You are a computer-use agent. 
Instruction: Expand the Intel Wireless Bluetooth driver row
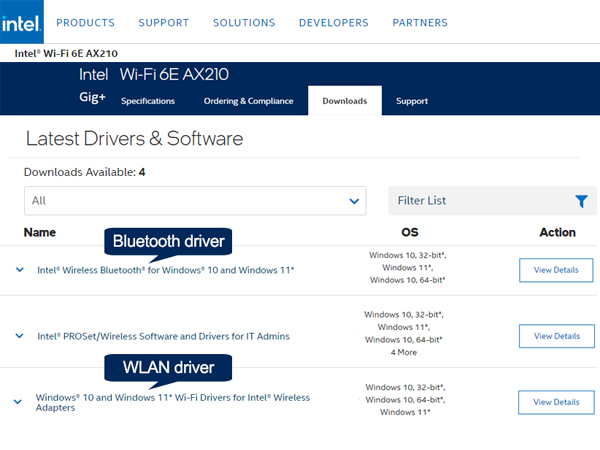[19, 270]
